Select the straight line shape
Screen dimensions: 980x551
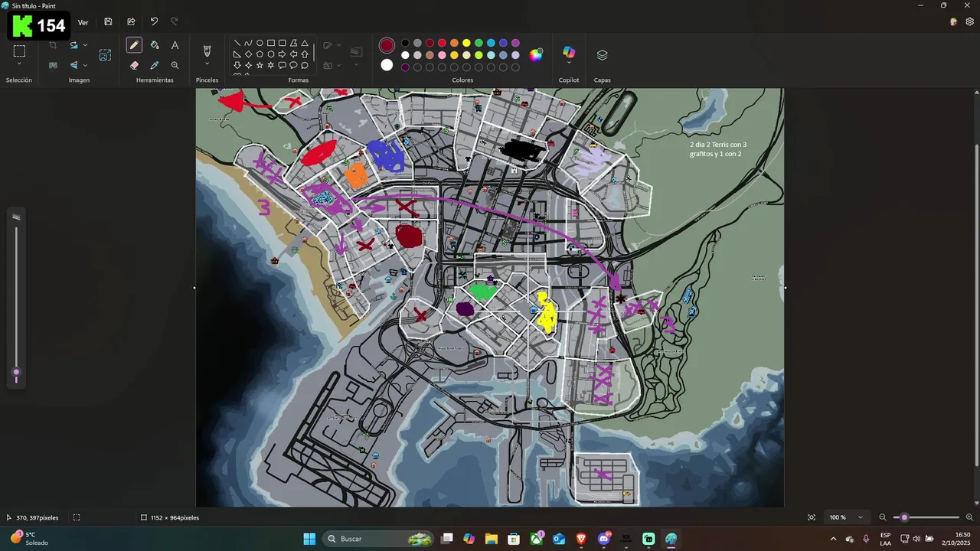click(237, 43)
